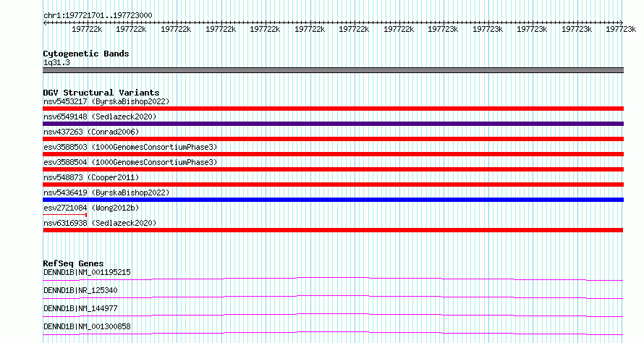The image size is (644, 343).
Task: Select the red bar under esv3588504
Action: pos(333,169)
